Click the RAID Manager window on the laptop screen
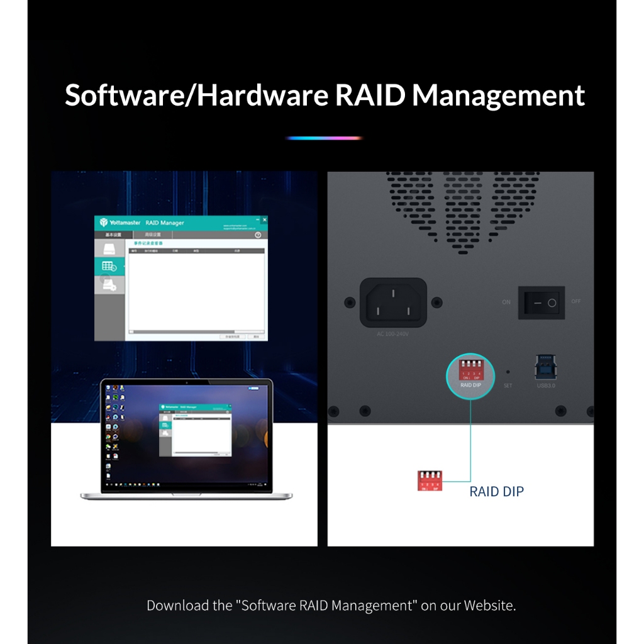This screenshot has height=644, width=644. [x=195, y=431]
